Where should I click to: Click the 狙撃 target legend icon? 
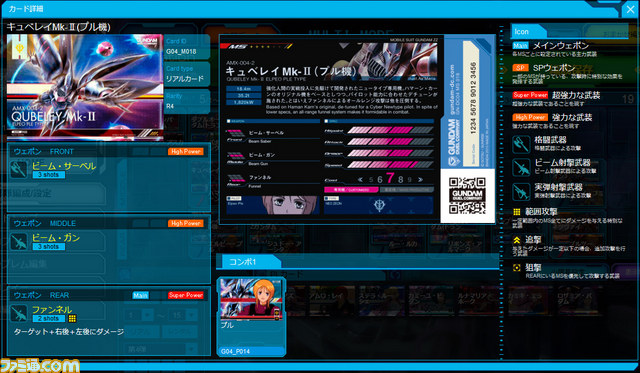(517, 268)
